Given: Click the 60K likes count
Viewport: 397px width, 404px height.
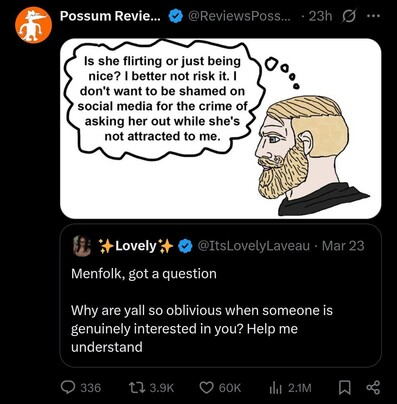Looking at the screenshot, I should pyautogui.click(x=230, y=388).
